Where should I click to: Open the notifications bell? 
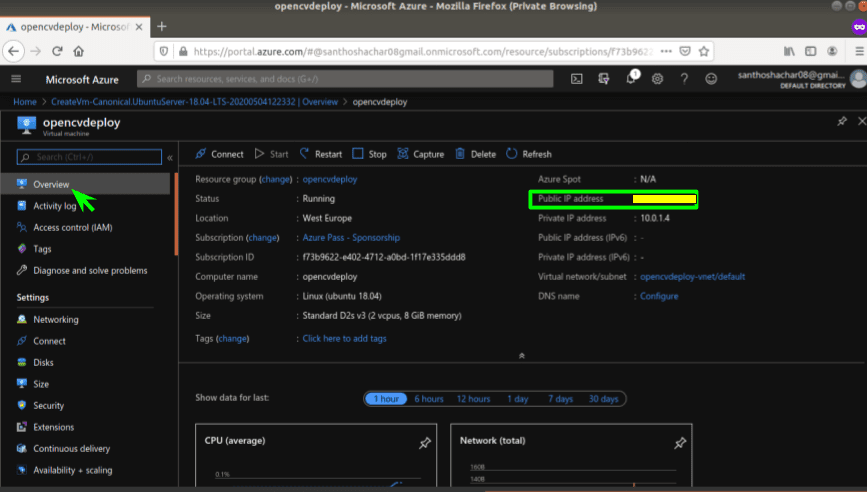click(x=631, y=78)
